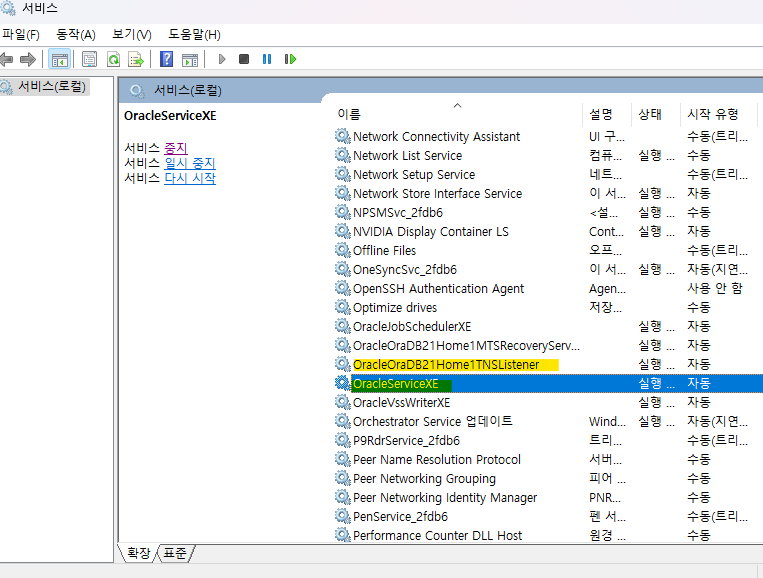Click 사용 안 함 startup type cell

point(714,289)
